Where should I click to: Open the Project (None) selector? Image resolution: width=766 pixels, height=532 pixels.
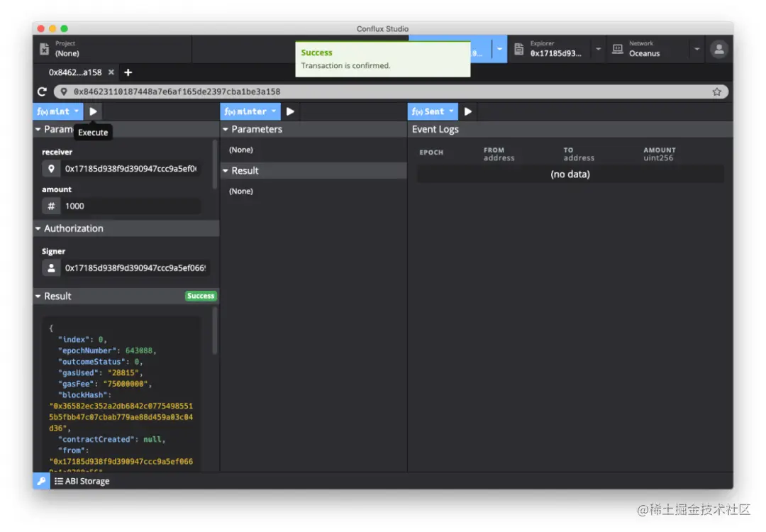pos(112,49)
